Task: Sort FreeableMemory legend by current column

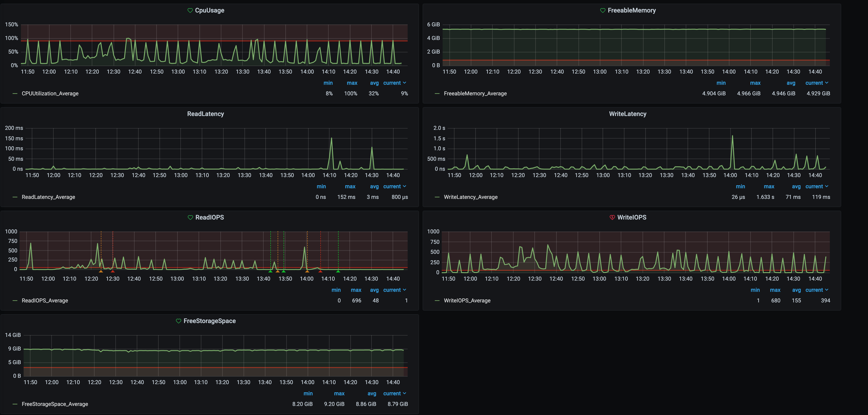Action: coord(817,83)
